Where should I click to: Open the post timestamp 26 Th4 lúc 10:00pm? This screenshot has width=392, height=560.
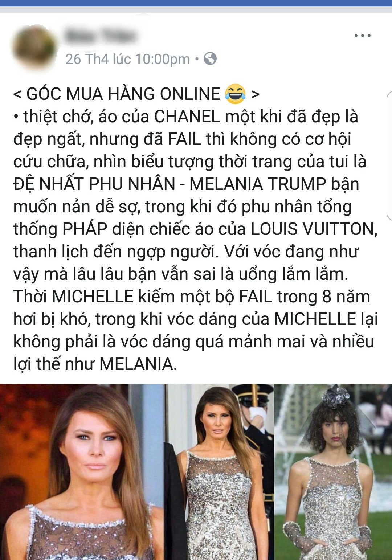click(x=127, y=59)
